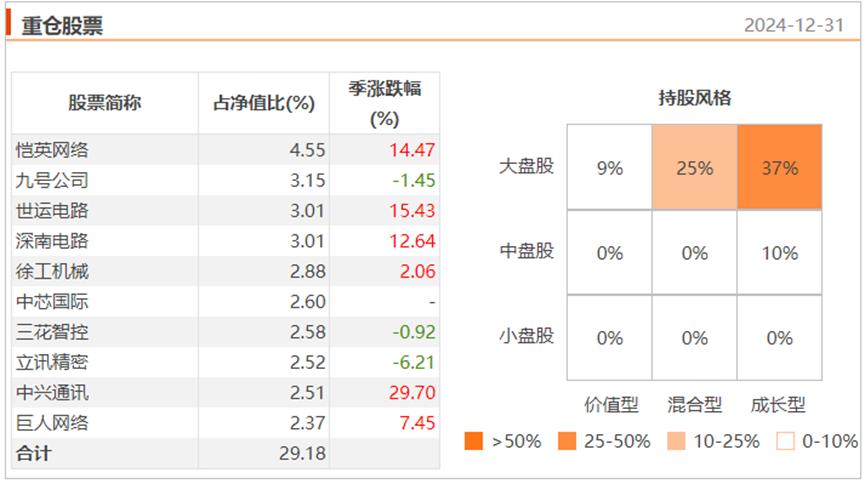Click the 重仓股票 section title
865x484 pixels.
(x=62, y=25)
